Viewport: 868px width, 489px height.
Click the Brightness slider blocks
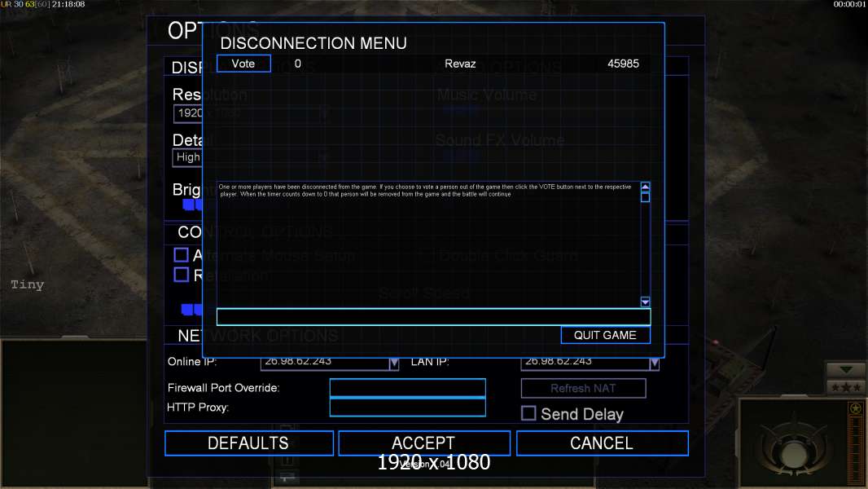click(193, 205)
